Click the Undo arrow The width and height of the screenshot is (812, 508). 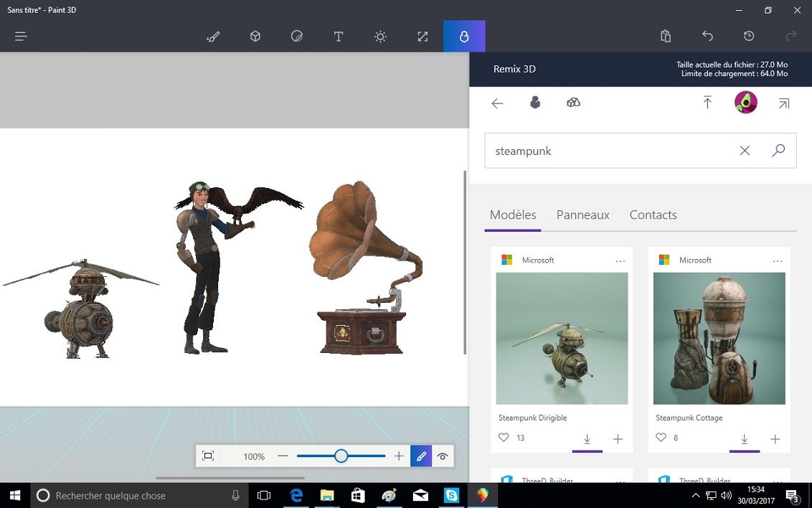(707, 37)
